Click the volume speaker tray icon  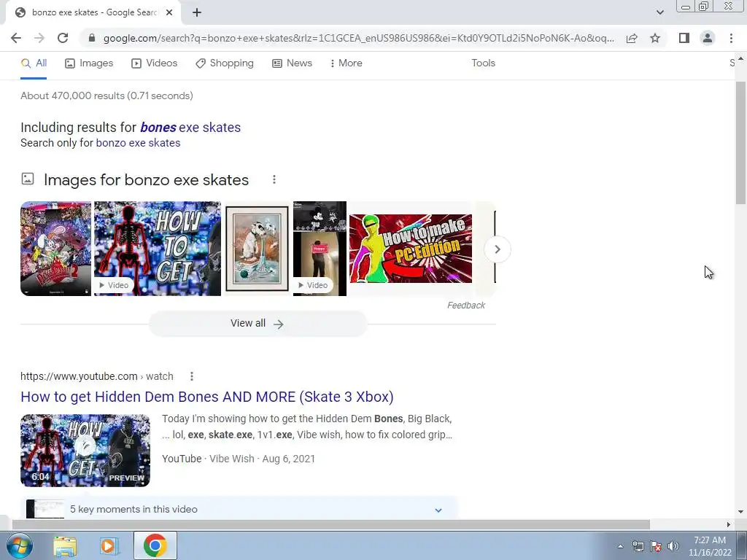(673, 546)
